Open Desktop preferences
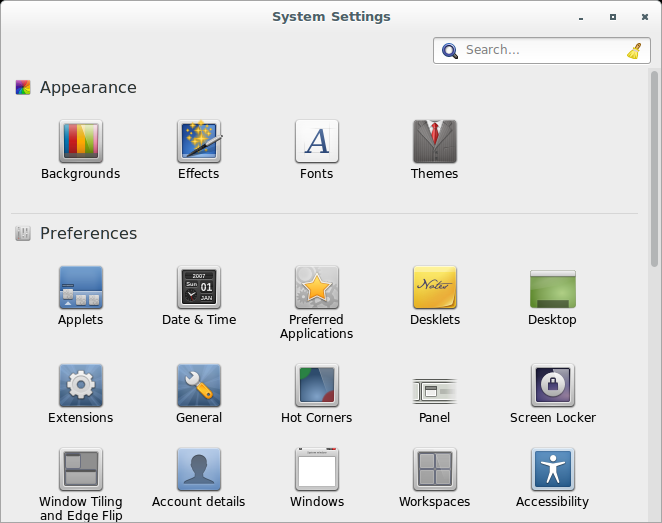The image size is (662, 523). point(552,288)
